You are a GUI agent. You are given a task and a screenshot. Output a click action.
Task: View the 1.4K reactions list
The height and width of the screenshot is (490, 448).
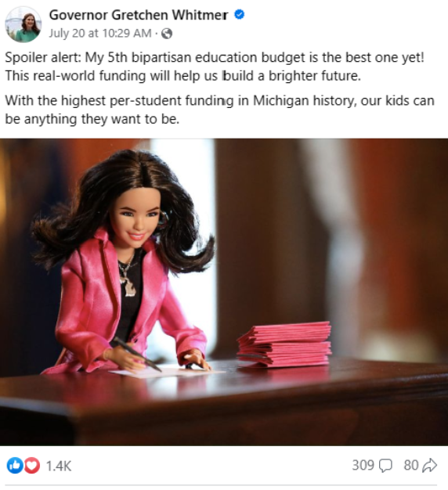click(59, 466)
